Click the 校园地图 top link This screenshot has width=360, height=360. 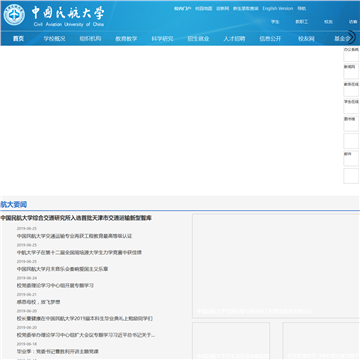(x=204, y=9)
